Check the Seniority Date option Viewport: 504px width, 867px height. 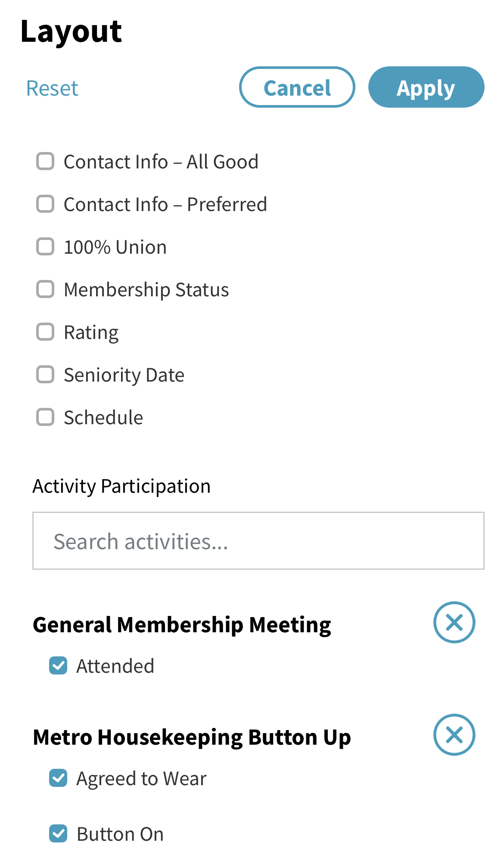tap(45, 375)
